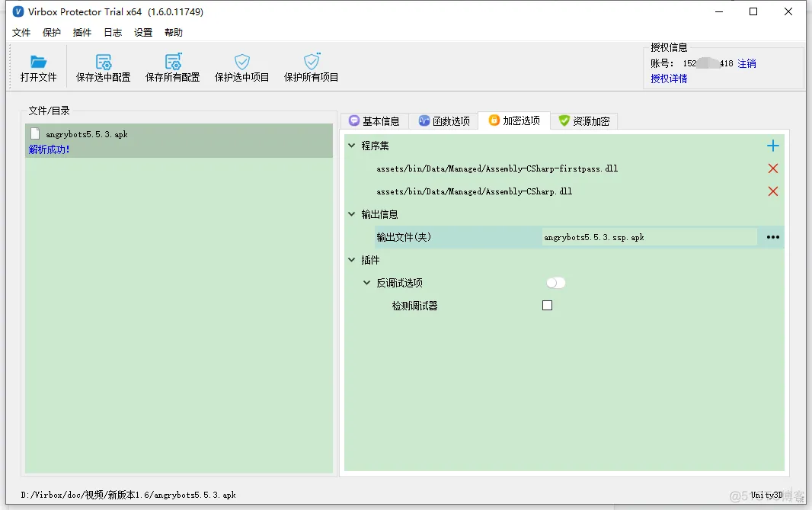Collapse the 输出信息 section
This screenshot has height=510, width=812.
click(x=352, y=214)
